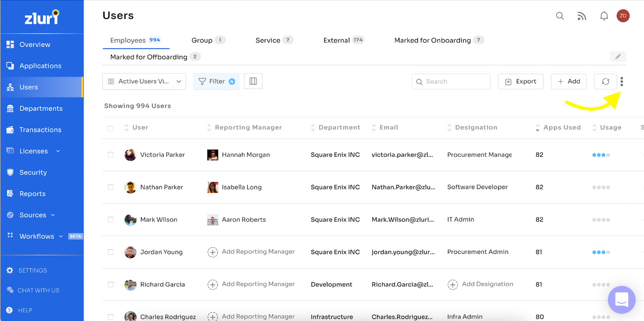
Task: Open the notifications bell
Action: point(604,16)
